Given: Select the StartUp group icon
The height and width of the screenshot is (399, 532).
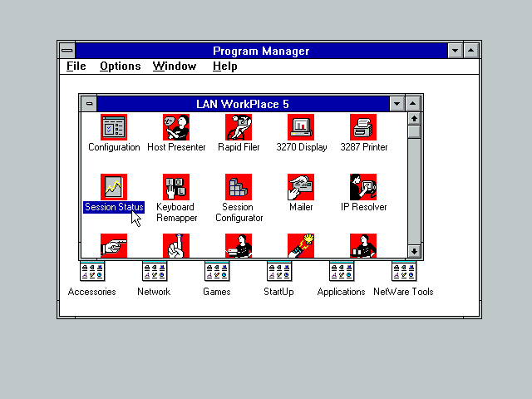Looking at the screenshot, I should [x=279, y=271].
